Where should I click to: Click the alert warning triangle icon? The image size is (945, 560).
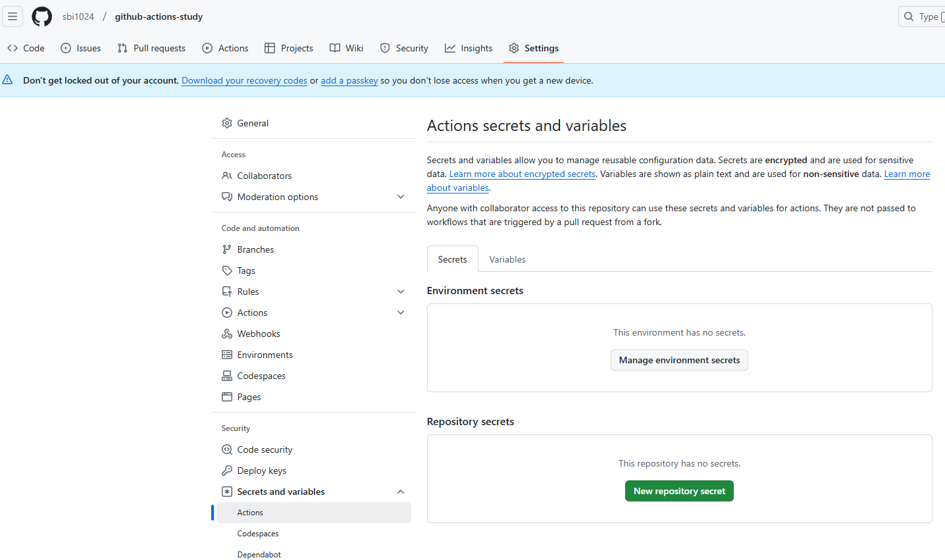point(7,80)
